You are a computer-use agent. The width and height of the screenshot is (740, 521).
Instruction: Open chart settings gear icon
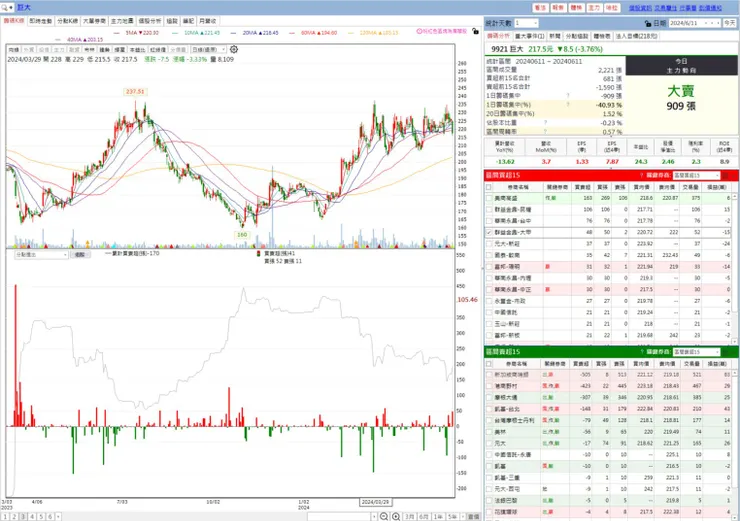[234, 49]
